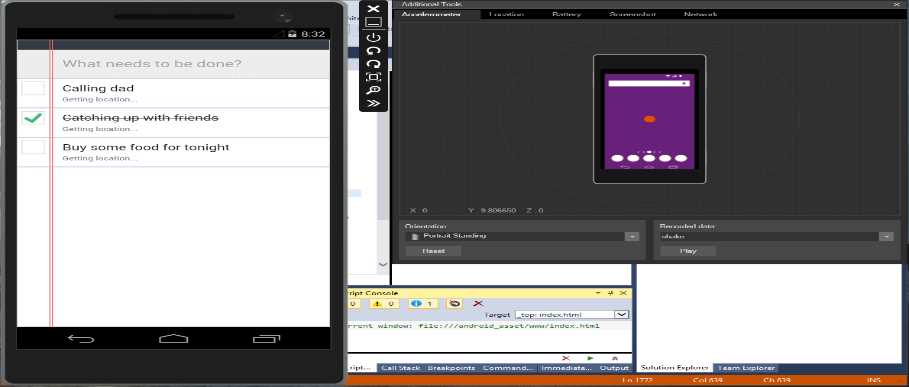The image size is (909, 387).
Task: Rotate the emulator right
Action: point(374,64)
